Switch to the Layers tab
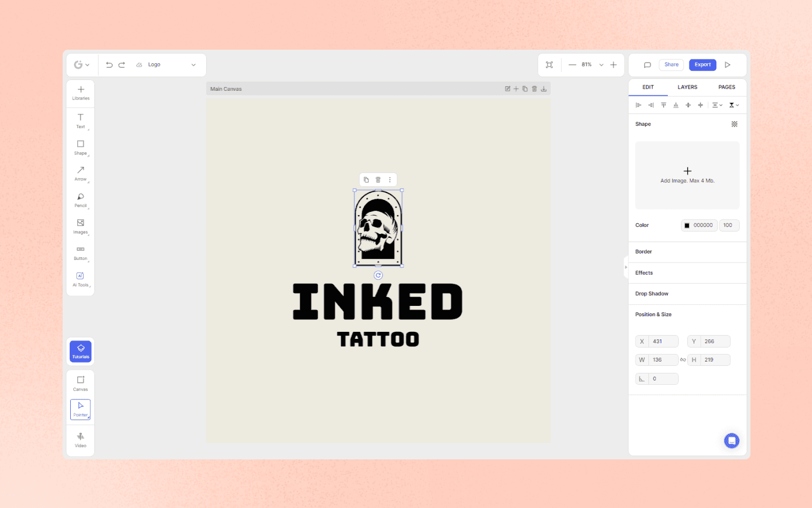The height and width of the screenshot is (508, 812). 687,87
